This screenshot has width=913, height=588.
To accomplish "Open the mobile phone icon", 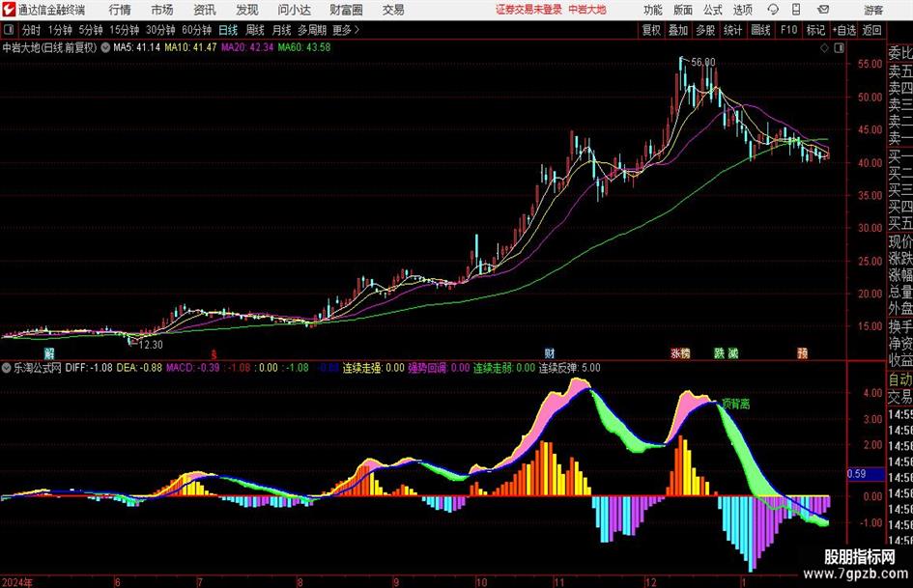I will (x=796, y=10).
